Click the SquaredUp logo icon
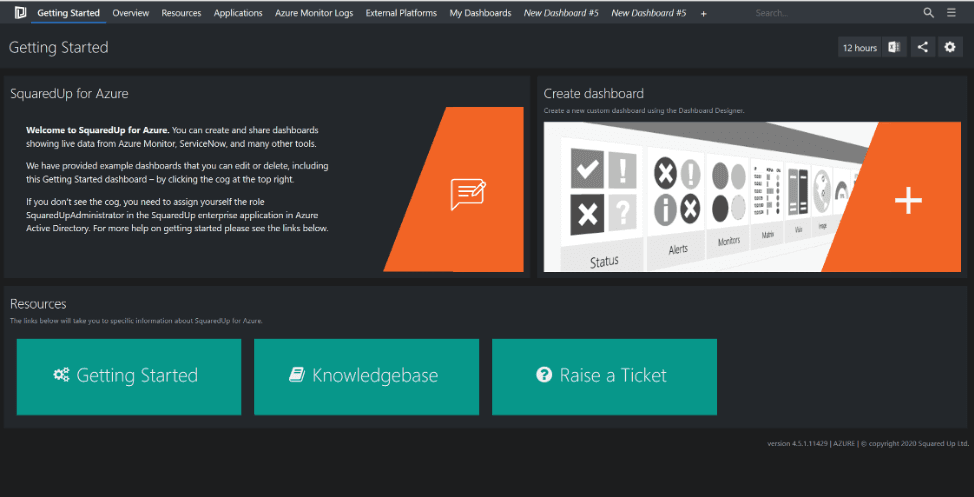This screenshot has height=497, width=974. (x=20, y=12)
